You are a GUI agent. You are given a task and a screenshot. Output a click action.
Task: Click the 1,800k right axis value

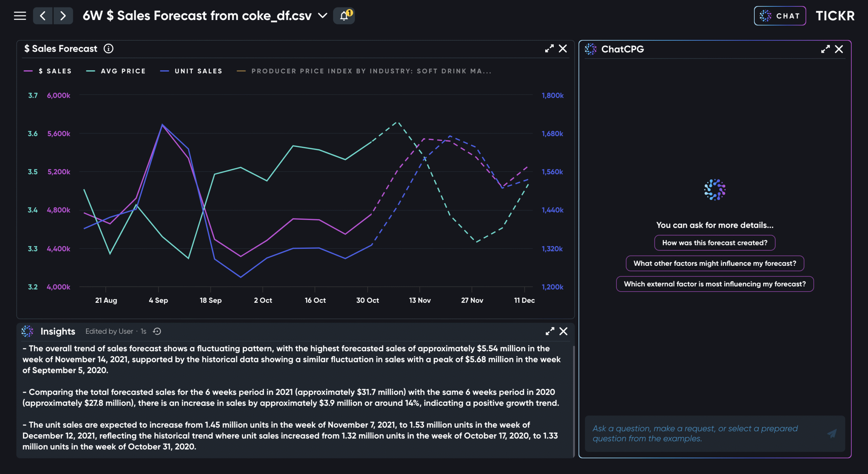pyautogui.click(x=553, y=96)
